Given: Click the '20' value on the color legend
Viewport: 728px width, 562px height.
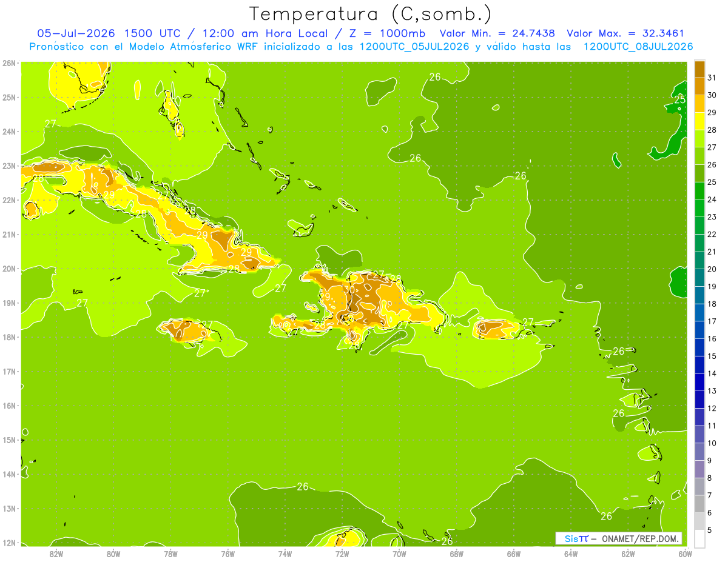Looking at the screenshot, I should pyautogui.click(x=712, y=269).
